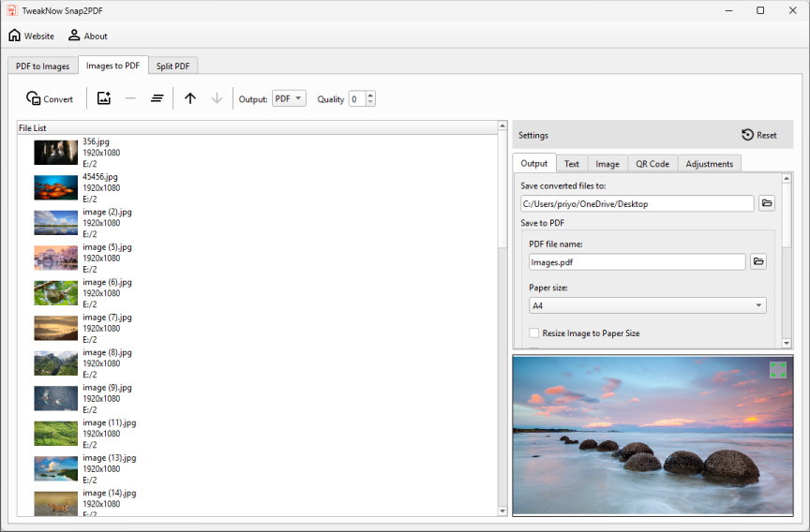Click settings panel scrollbar down arrow

click(787, 343)
